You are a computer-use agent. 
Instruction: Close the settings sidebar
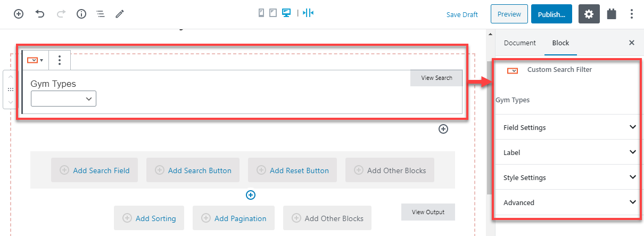(632, 43)
